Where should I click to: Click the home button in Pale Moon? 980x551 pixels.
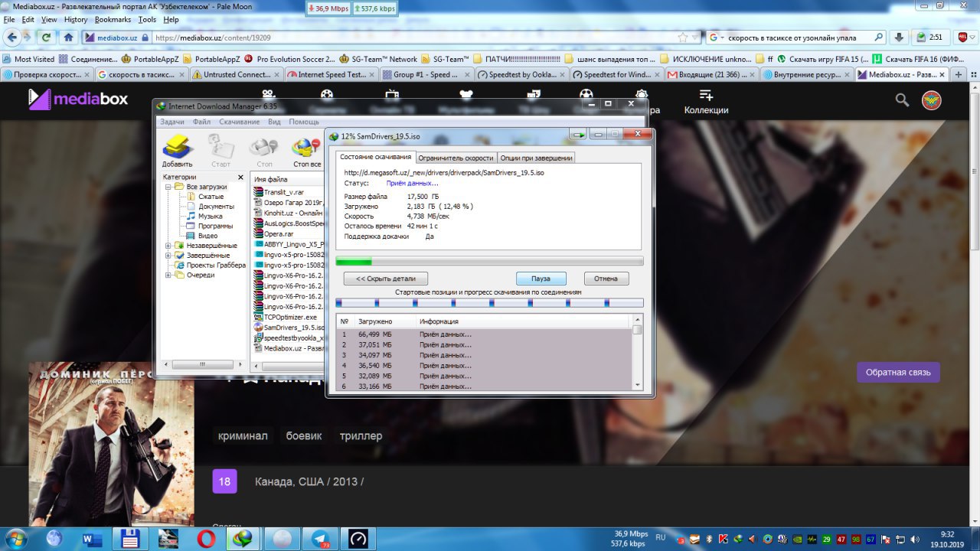(68, 37)
